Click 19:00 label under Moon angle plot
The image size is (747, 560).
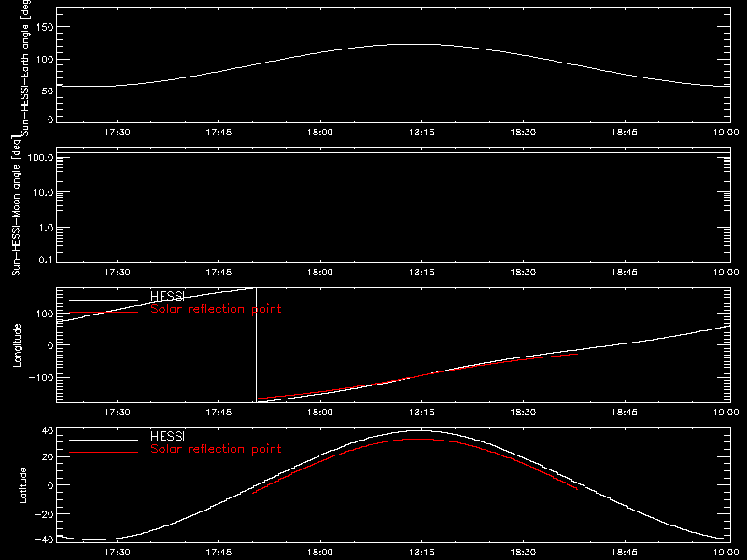[x=726, y=273]
